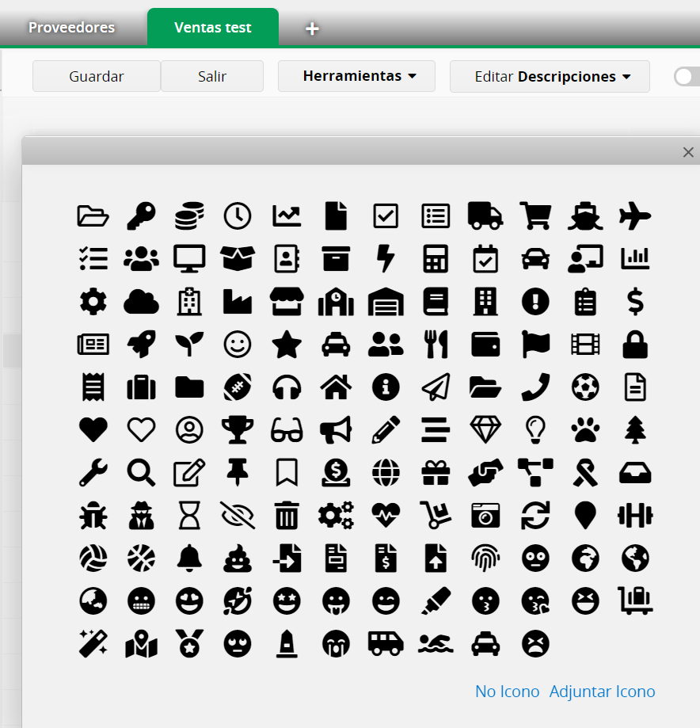The width and height of the screenshot is (700, 728).
Task: Pick the delivery truck icon
Action: coord(485,215)
